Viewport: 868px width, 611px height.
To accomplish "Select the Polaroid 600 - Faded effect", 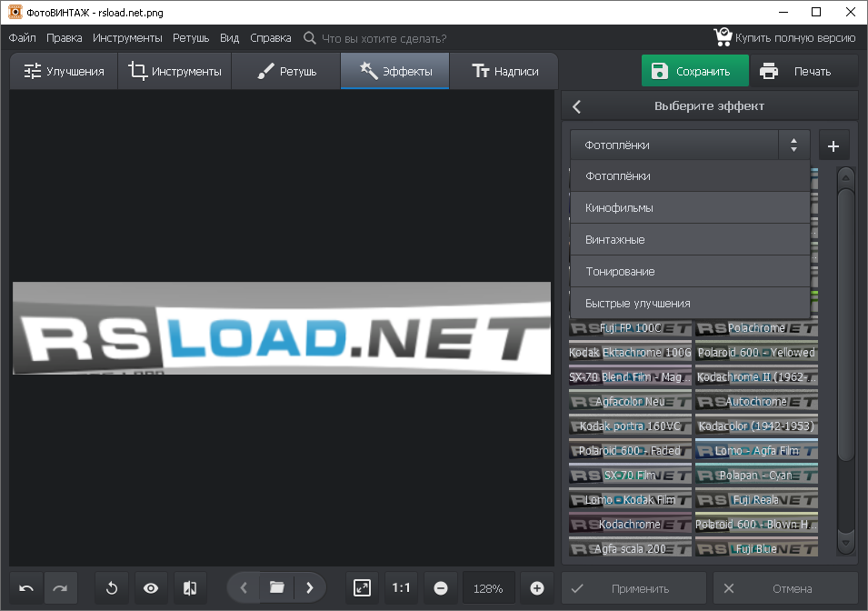I will [631, 450].
